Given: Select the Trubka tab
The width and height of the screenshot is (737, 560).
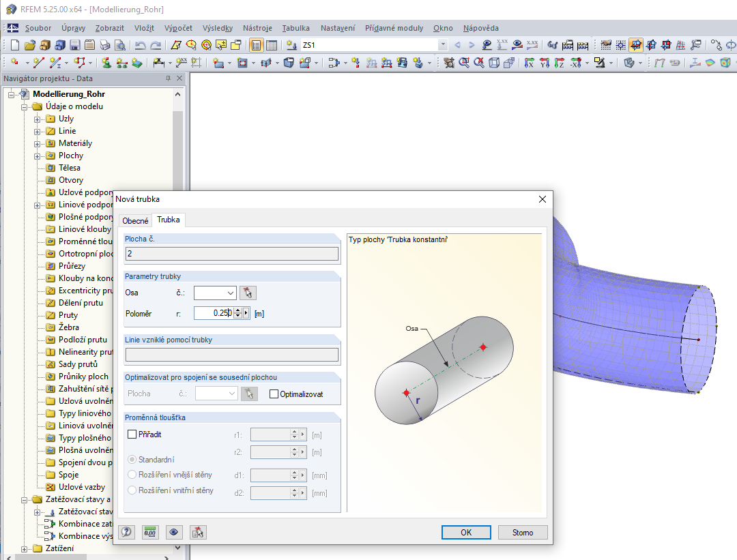Looking at the screenshot, I should tap(169, 220).
